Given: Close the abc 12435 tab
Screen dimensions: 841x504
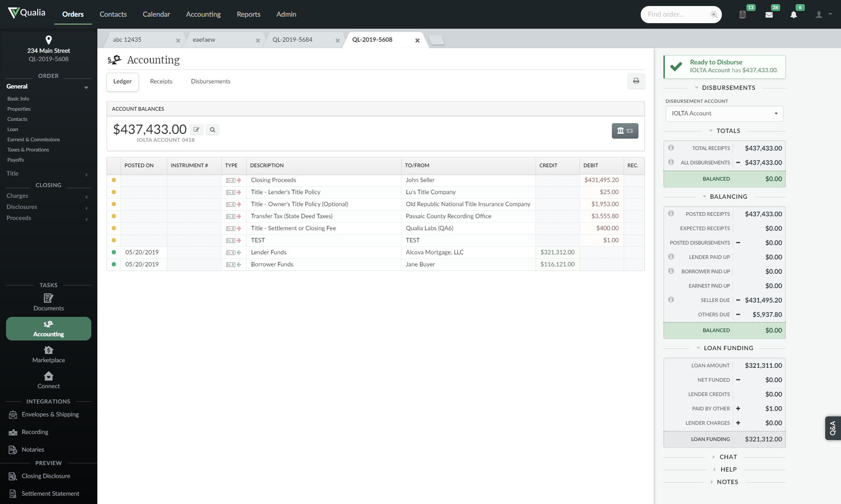Looking at the screenshot, I should [178, 40].
